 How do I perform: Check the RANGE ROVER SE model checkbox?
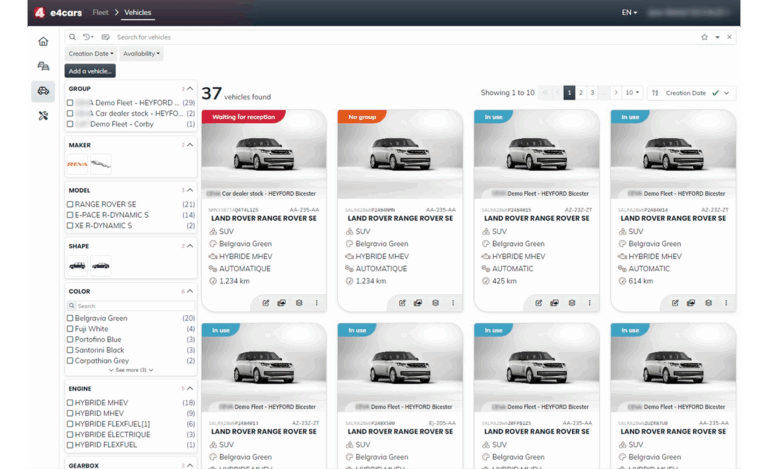[x=71, y=204]
